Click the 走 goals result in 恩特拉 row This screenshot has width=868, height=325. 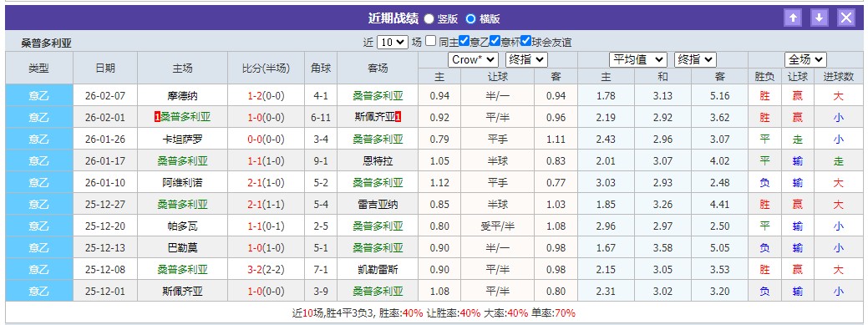click(838, 161)
